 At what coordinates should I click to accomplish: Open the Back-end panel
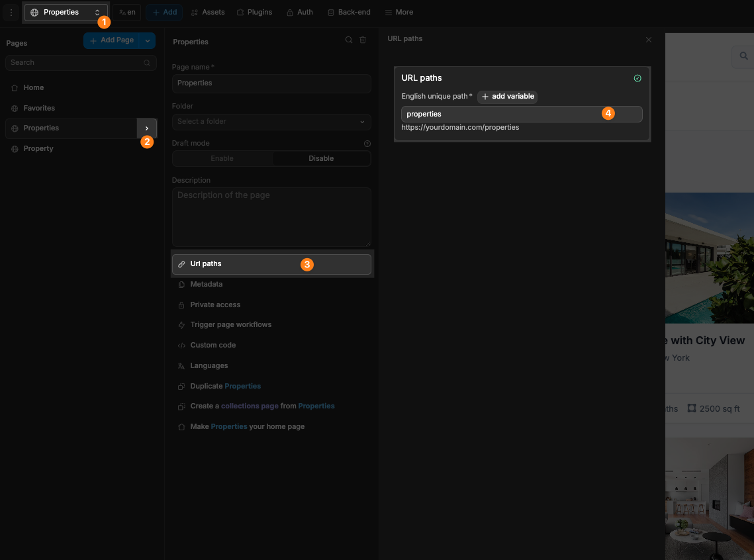[x=349, y=12]
